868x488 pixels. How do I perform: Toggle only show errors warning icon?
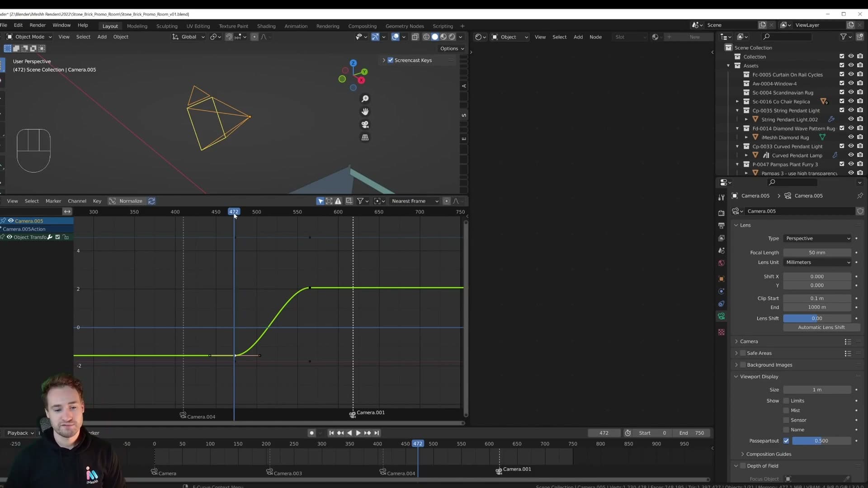click(338, 201)
